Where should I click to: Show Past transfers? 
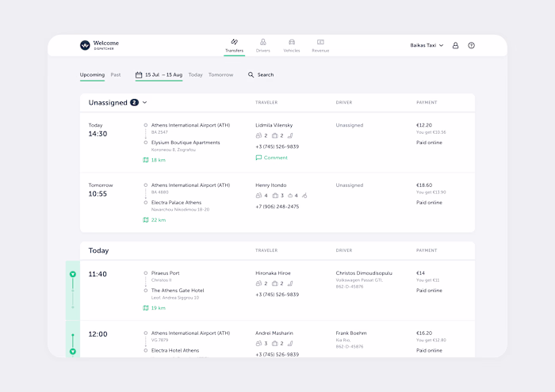[116, 75]
